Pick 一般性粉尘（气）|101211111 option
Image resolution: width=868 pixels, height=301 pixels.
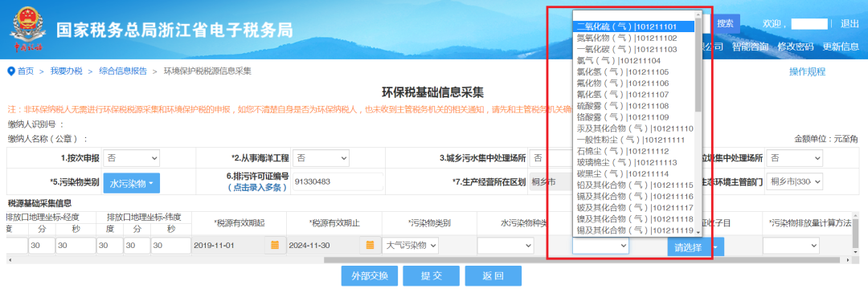[633, 140]
